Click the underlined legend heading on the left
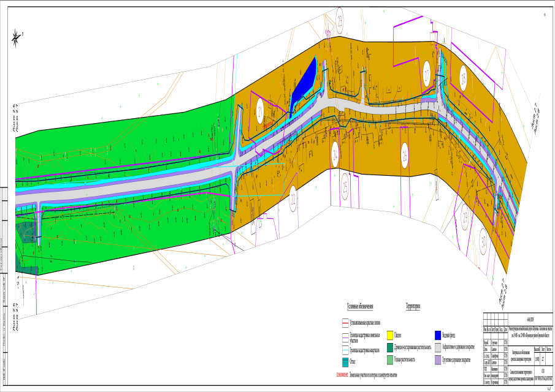This screenshot has height=392, width=555. pyautogui.click(x=360, y=306)
